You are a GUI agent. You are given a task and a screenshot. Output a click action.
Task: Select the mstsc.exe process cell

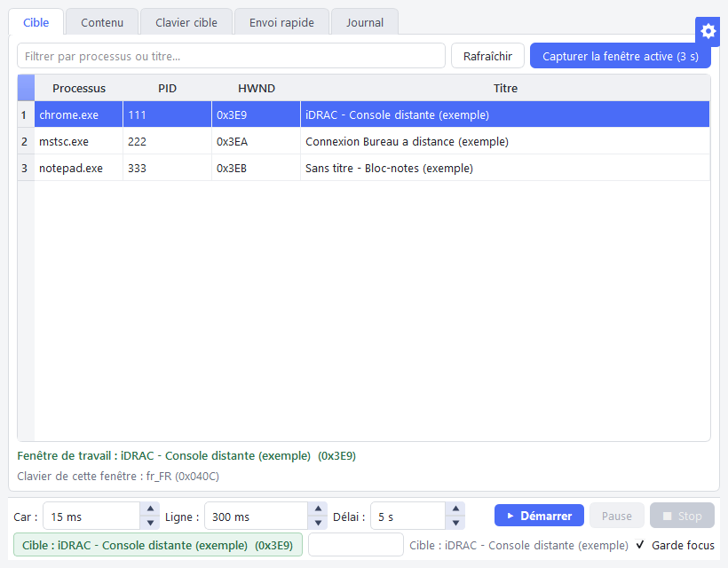click(78, 141)
